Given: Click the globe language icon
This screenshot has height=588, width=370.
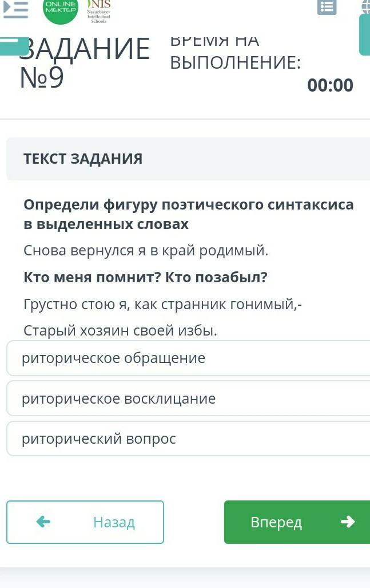Looking at the screenshot, I should [x=366, y=6].
